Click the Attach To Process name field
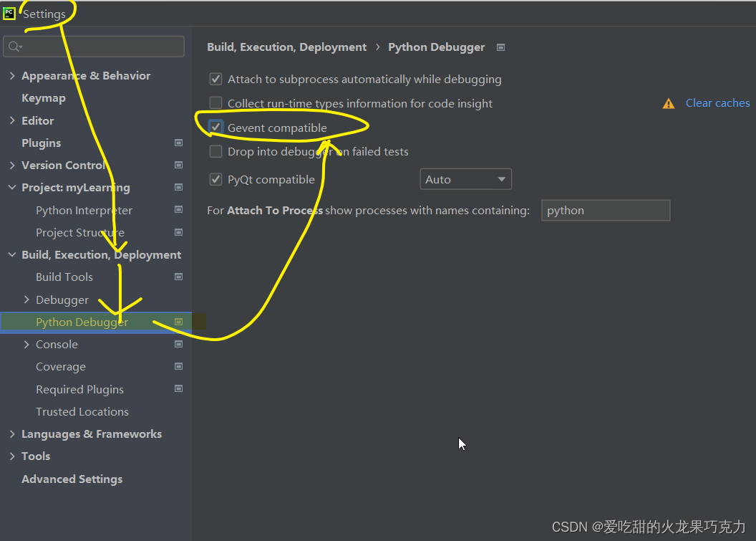Screen dimensions: 756x541 click(x=606, y=211)
